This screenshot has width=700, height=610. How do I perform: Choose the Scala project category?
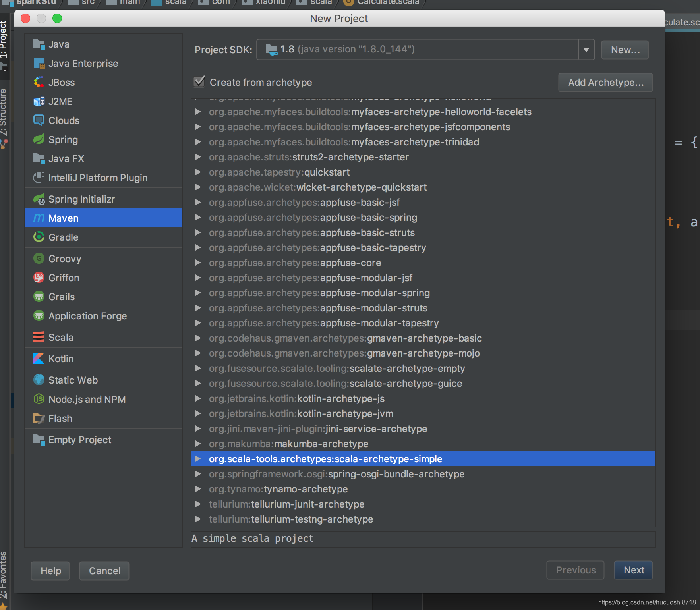[103, 338]
